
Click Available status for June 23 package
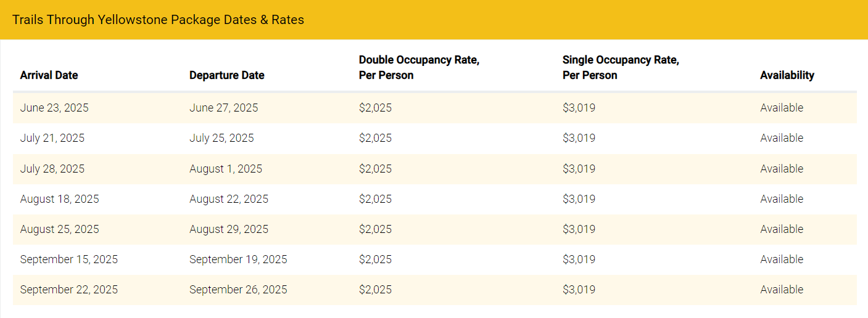pyautogui.click(x=782, y=108)
